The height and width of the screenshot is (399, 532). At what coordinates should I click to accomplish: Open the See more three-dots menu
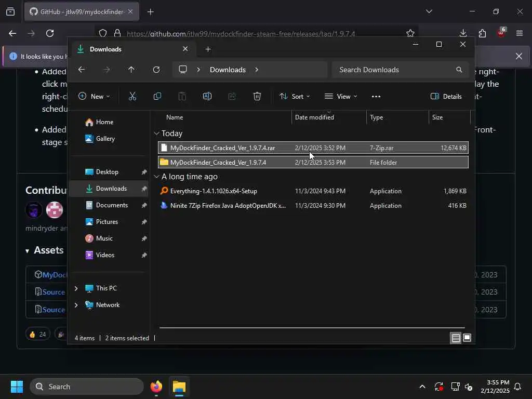(x=376, y=96)
